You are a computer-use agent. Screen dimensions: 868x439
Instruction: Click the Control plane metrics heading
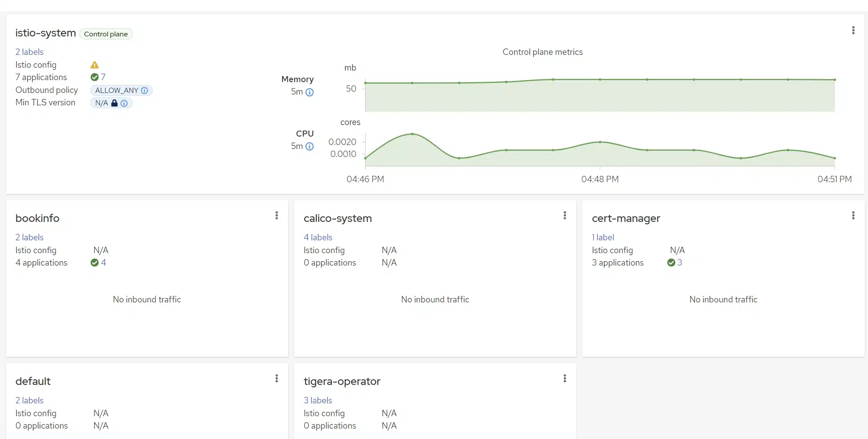[x=542, y=52]
